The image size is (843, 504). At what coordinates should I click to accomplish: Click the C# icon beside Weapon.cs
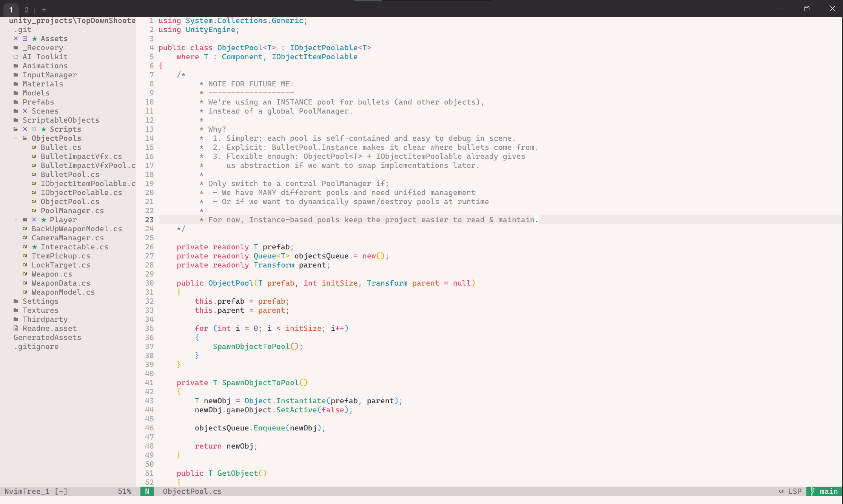coord(25,274)
